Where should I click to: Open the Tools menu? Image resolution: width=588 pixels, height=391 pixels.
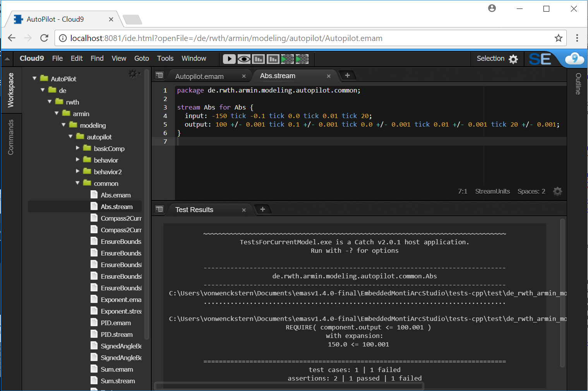pyautogui.click(x=165, y=58)
